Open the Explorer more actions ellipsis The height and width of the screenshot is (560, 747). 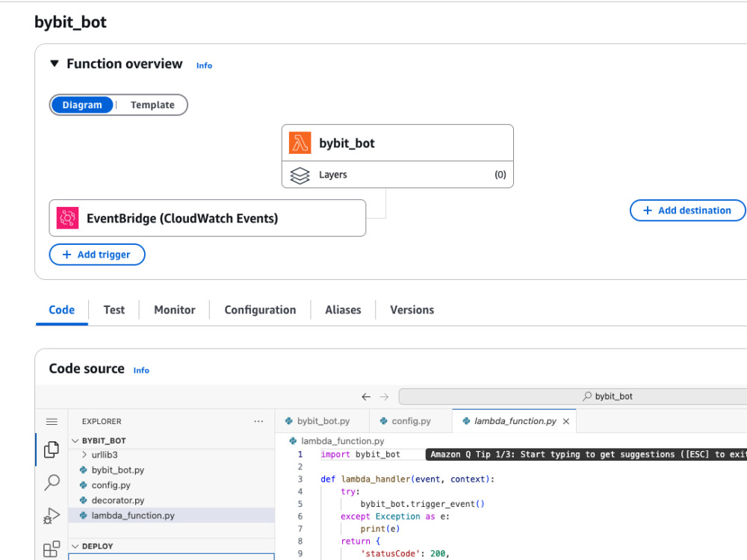pos(258,421)
